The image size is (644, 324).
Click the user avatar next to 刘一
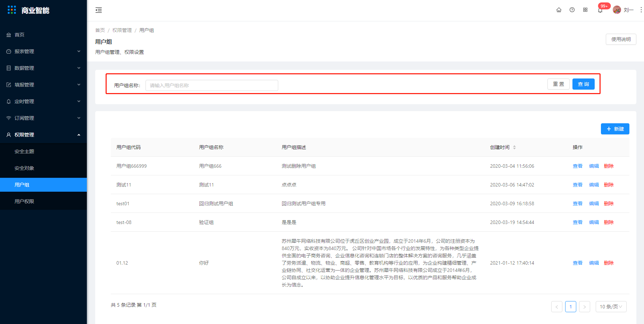[617, 10]
